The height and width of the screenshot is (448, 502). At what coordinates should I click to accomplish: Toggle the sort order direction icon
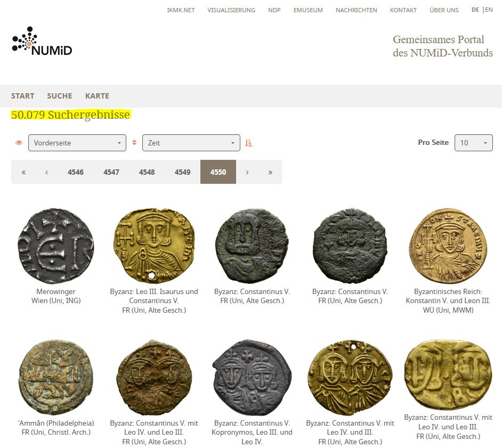click(249, 143)
